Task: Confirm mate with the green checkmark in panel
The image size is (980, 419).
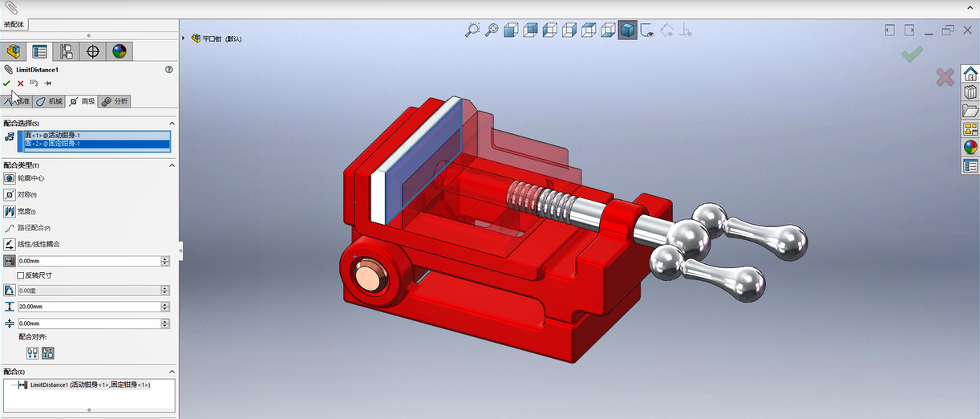Action: tap(7, 83)
